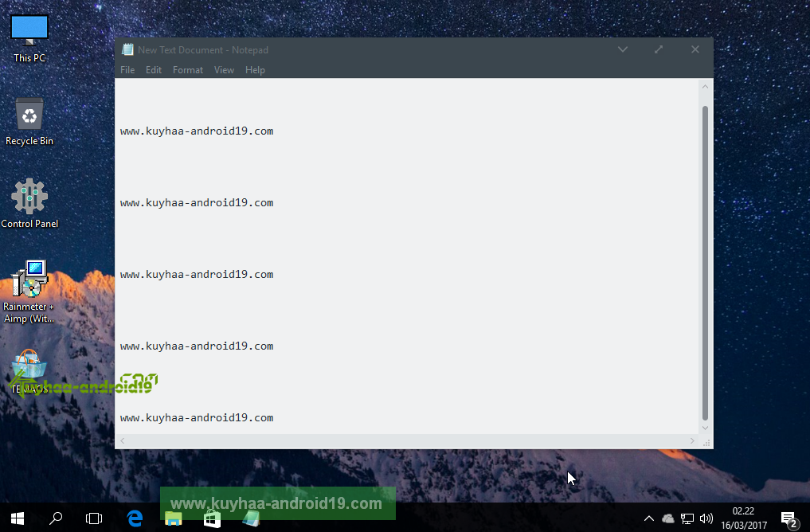
Task: Click the horizontal scrollbar left arrow
Action: point(123,440)
